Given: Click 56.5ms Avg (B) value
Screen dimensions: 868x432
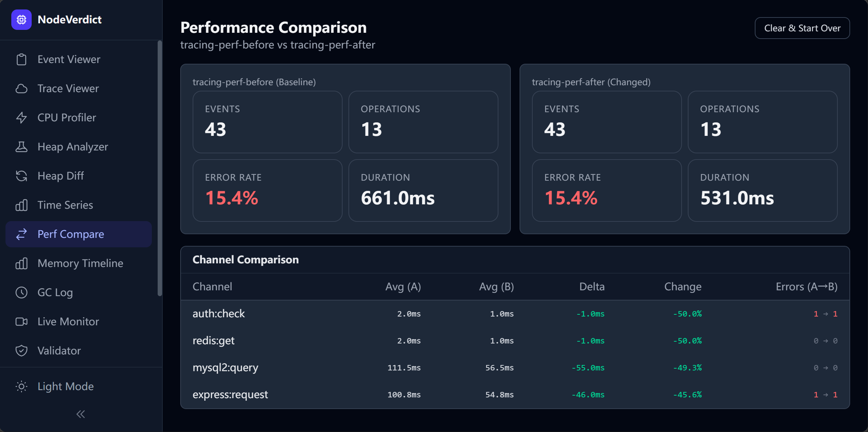Looking at the screenshot, I should coord(499,368).
